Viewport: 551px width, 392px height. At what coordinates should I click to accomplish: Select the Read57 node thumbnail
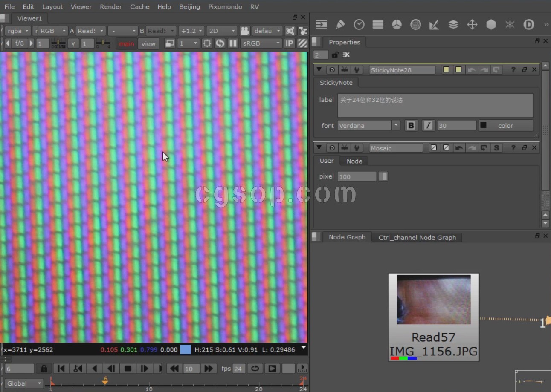434,300
